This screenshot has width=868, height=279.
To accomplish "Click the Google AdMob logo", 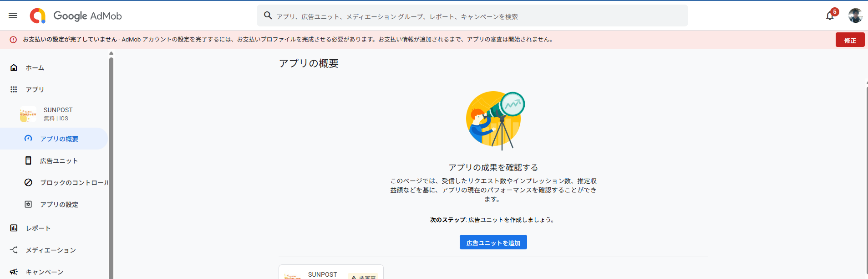I will click(x=76, y=16).
